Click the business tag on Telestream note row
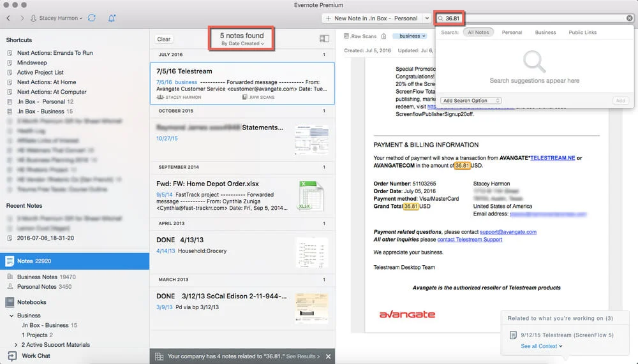This screenshot has height=364, width=638. pos(186,82)
